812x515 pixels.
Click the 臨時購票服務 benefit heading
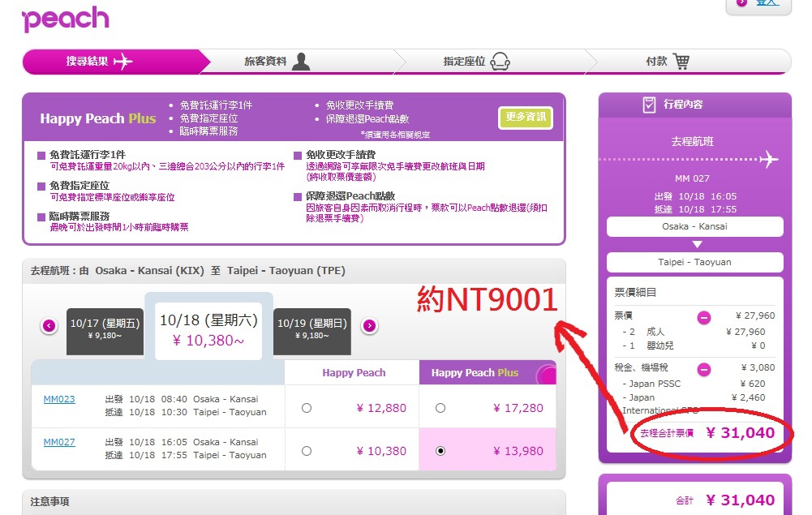click(x=79, y=217)
